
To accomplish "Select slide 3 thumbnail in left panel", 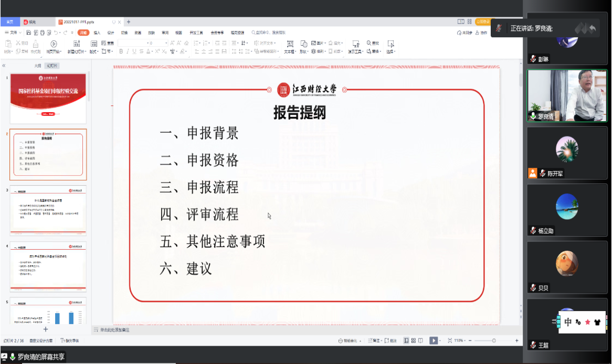I will click(x=48, y=210).
